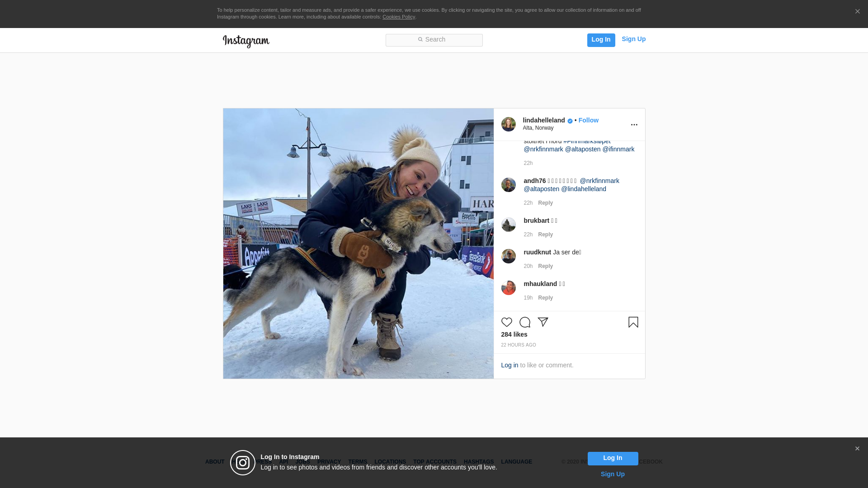Open the Sign Up link in header

coord(633,39)
